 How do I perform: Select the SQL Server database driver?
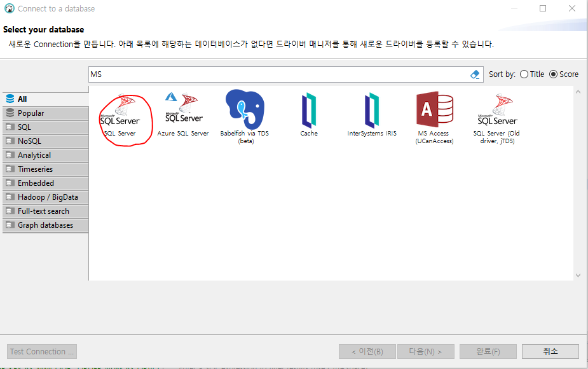point(120,115)
